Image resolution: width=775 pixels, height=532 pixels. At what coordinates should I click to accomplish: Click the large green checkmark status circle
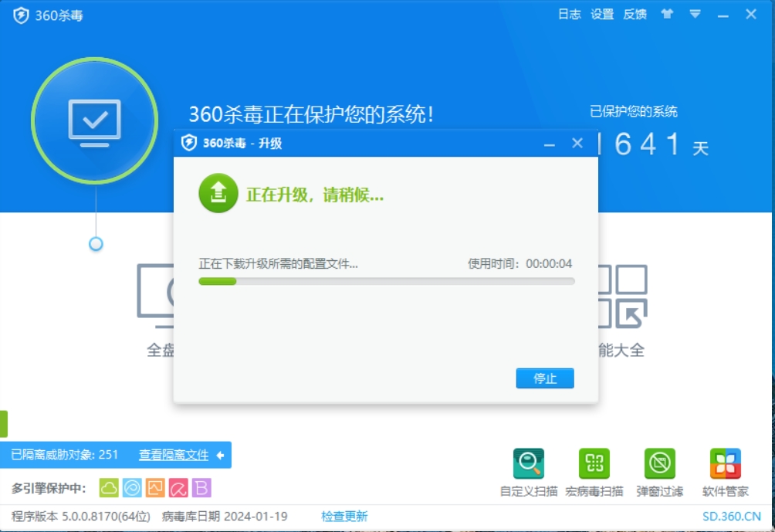pos(95,121)
